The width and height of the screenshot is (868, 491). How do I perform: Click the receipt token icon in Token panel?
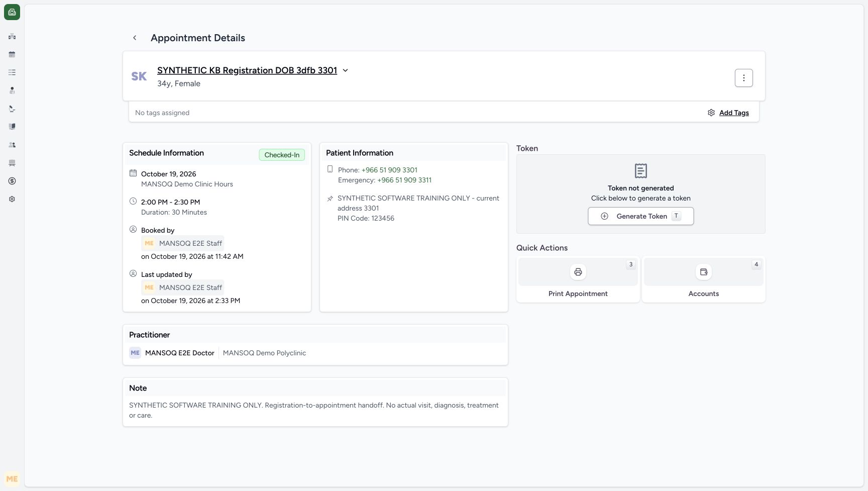point(641,171)
